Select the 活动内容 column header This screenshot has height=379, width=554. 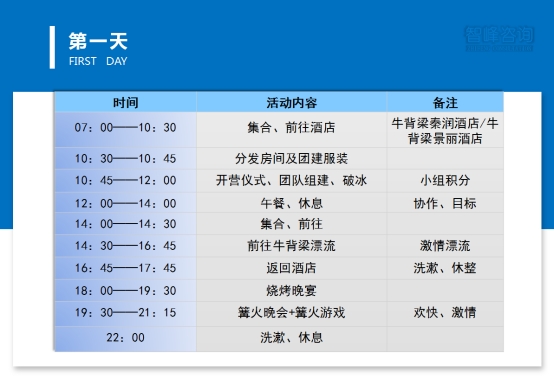coord(291,103)
